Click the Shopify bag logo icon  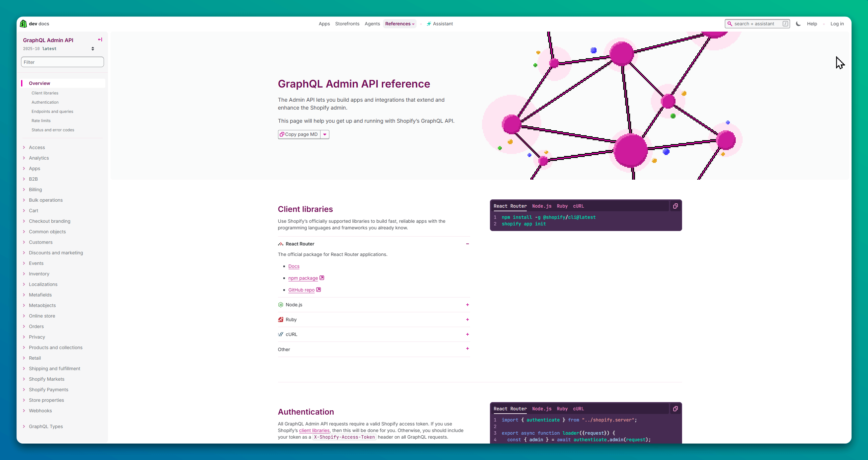point(23,24)
